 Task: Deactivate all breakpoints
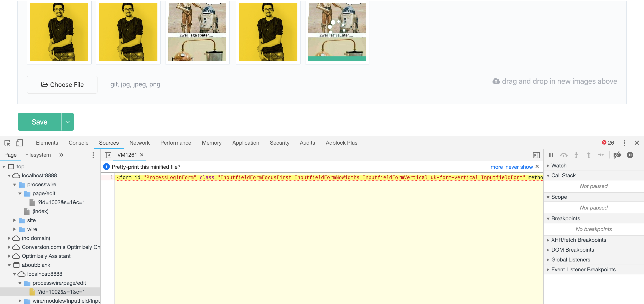(617, 155)
